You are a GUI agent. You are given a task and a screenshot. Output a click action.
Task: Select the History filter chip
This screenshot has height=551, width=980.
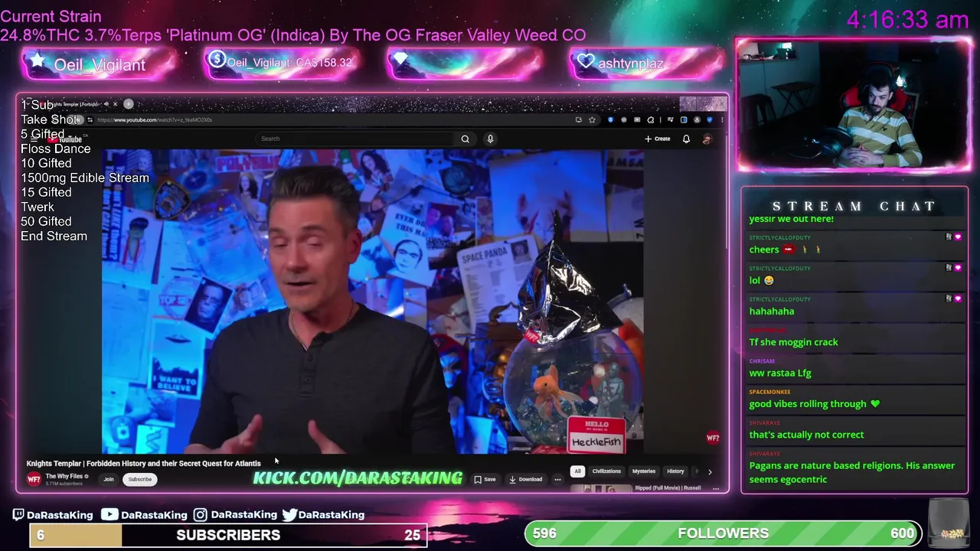(675, 471)
